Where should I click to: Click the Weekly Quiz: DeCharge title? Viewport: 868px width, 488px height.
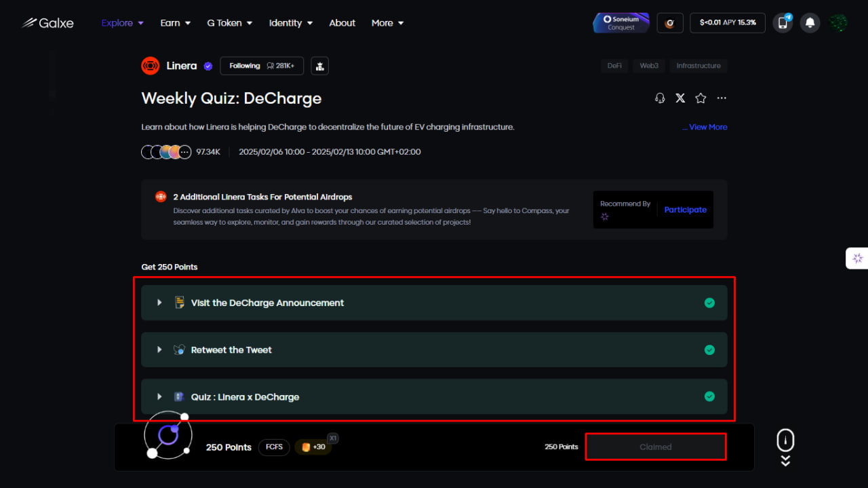coord(231,98)
